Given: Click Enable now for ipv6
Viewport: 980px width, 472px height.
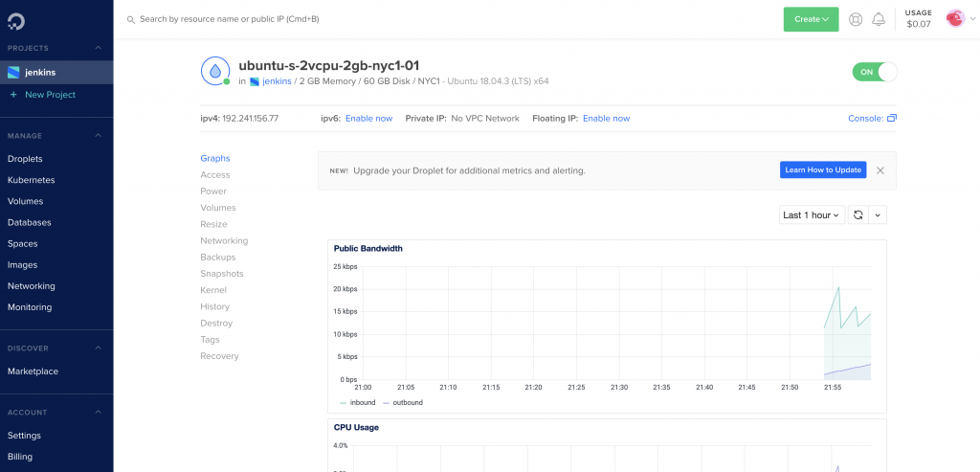Looking at the screenshot, I should [368, 118].
